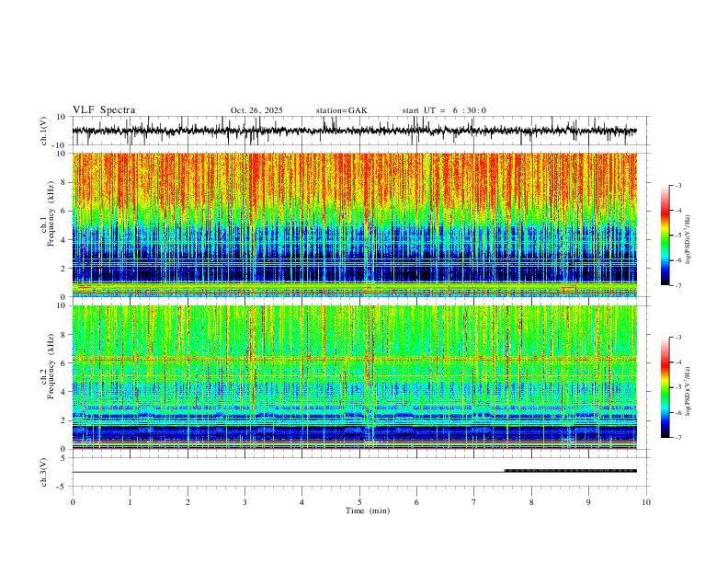Click the "-3" tick on ch.1 colorbar
The image size is (728, 563).
(678, 185)
